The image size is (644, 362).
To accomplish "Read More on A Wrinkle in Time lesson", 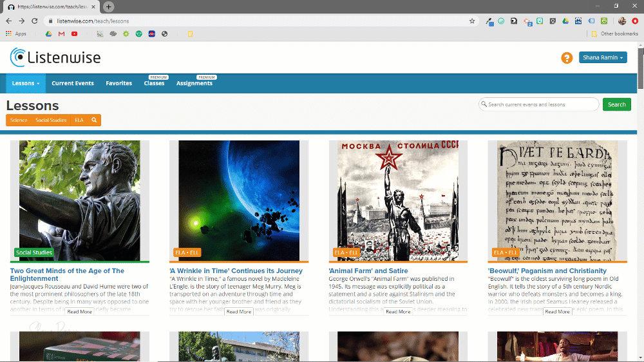I will tap(239, 312).
